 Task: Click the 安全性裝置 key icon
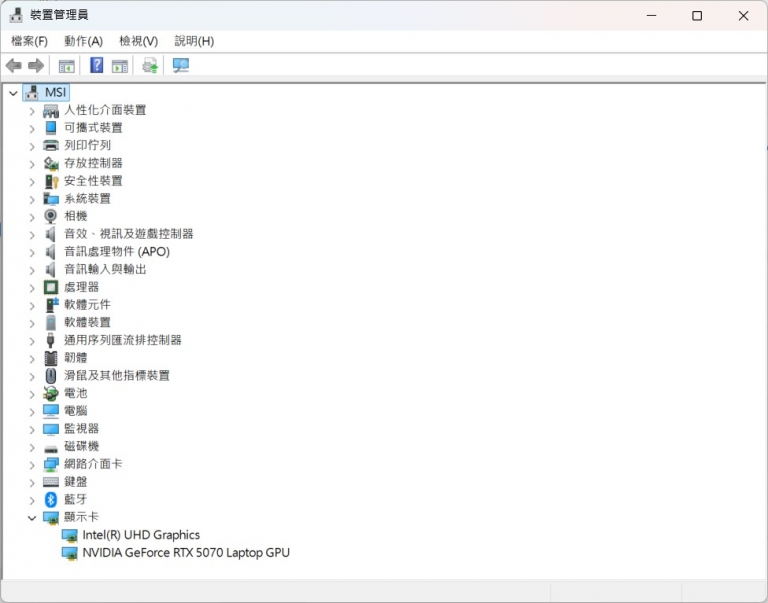tap(51, 181)
